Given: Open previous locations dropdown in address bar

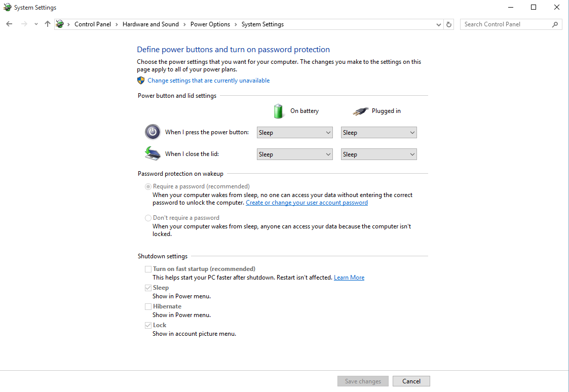Looking at the screenshot, I should 438,24.
